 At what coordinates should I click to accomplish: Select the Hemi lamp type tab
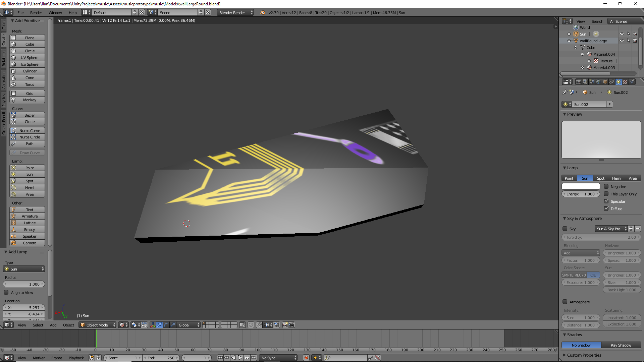tap(616, 178)
